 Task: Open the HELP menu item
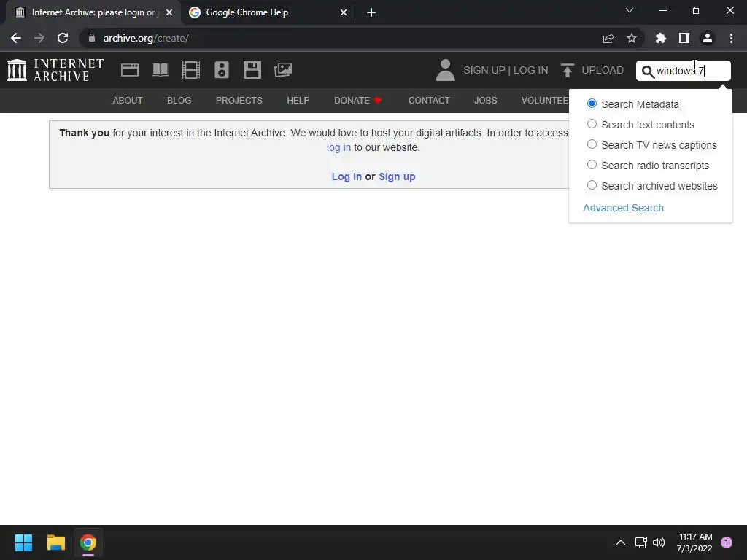pyautogui.click(x=298, y=101)
